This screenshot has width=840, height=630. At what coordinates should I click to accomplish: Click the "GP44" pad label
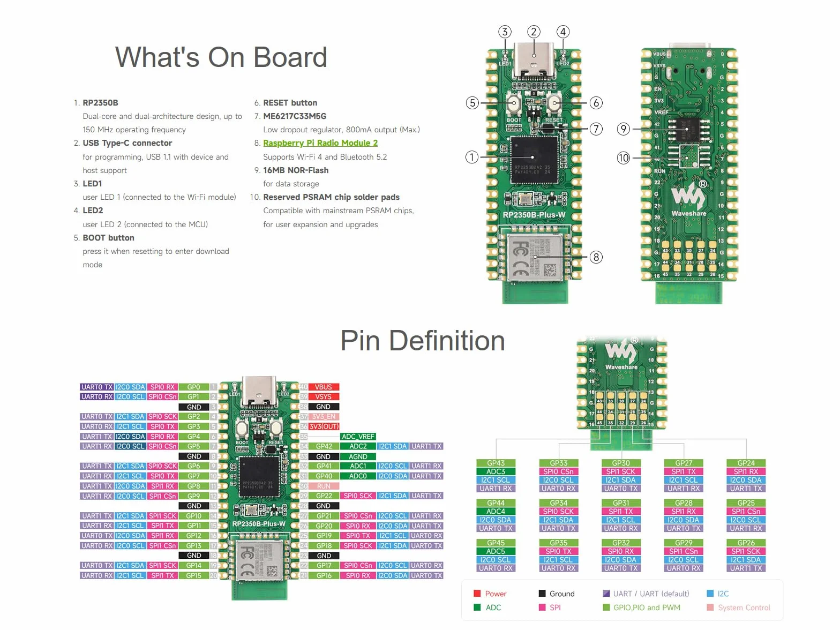(496, 503)
